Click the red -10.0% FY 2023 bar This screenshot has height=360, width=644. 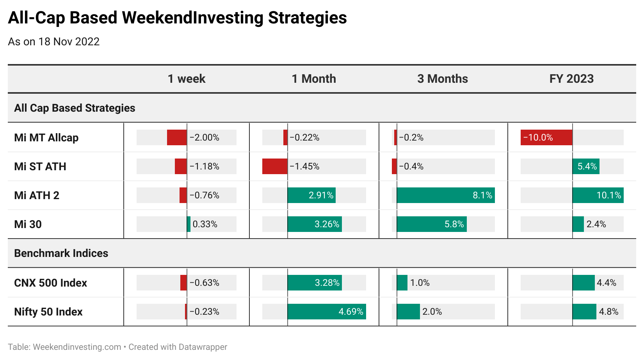[x=546, y=137]
